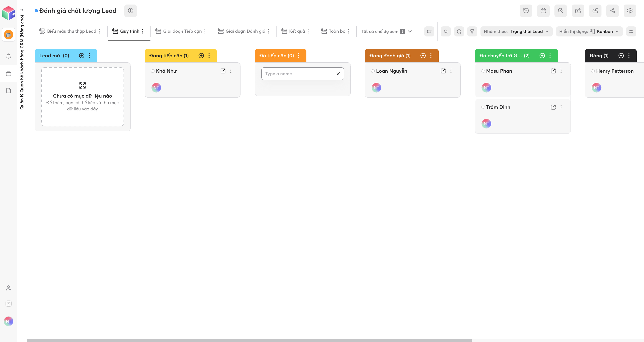
Task: Click the blue color dot beside title
Action: (36, 11)
